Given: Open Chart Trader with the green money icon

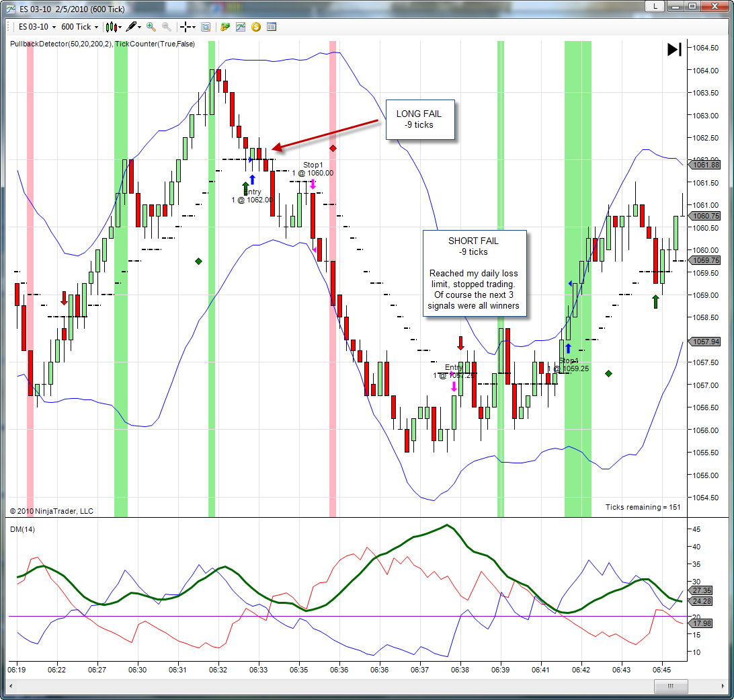Looking at the screenshot, I should [225, 27].
